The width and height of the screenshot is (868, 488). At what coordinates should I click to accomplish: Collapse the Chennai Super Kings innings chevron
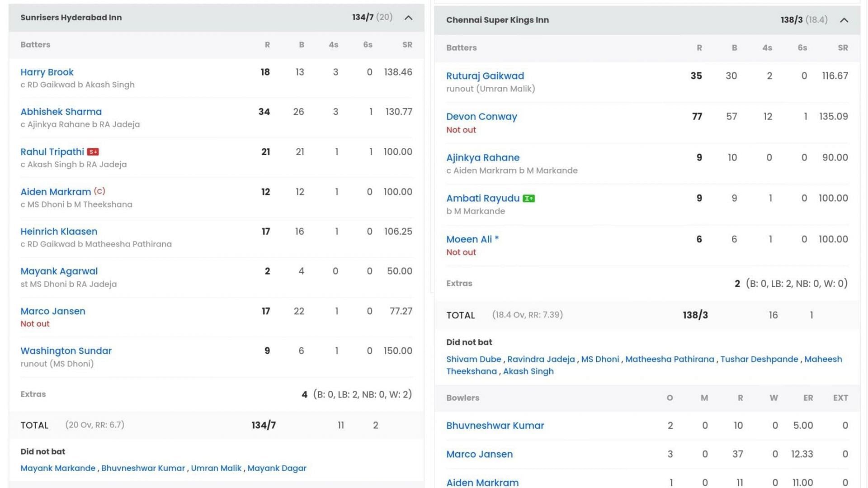844,20
